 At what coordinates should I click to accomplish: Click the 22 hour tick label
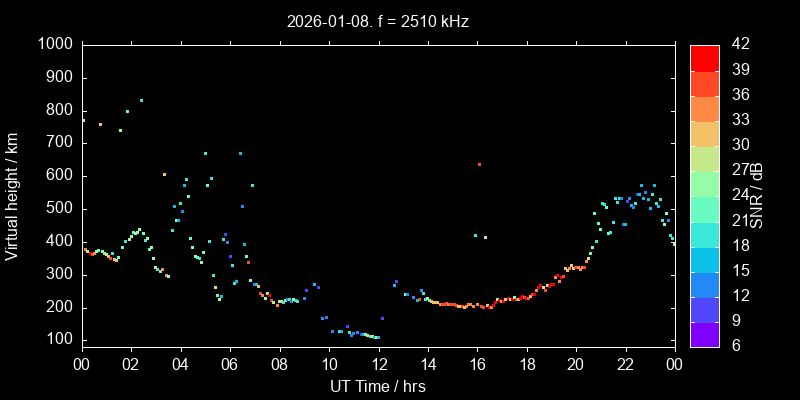pos(625,365)
